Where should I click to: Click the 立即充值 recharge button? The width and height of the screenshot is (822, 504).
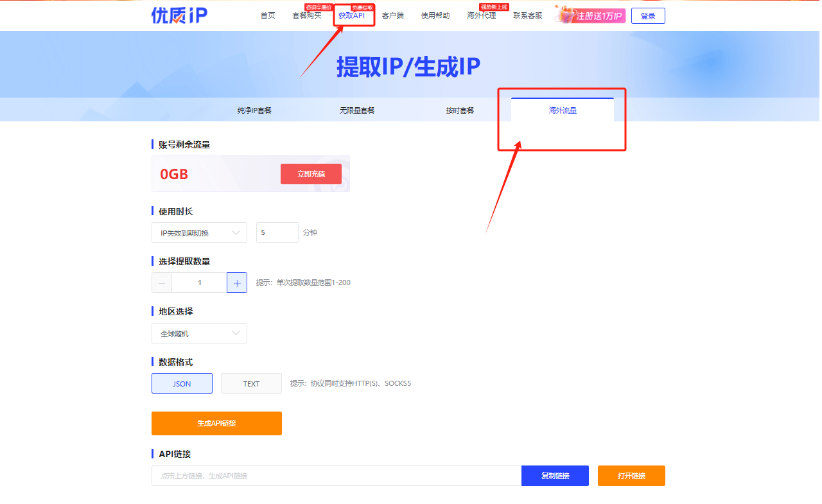[x=311, y=174]
